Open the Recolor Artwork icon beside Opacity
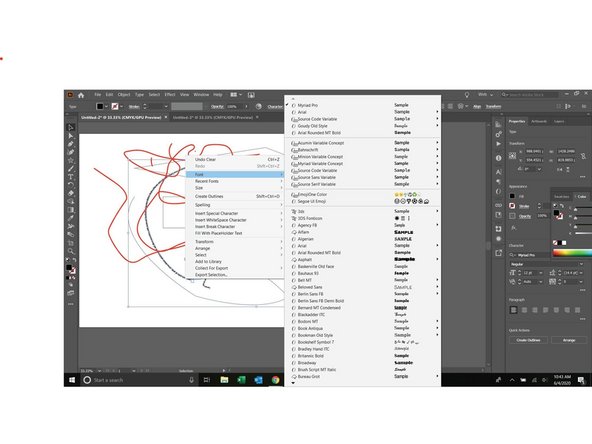 [x=259, y=106]
